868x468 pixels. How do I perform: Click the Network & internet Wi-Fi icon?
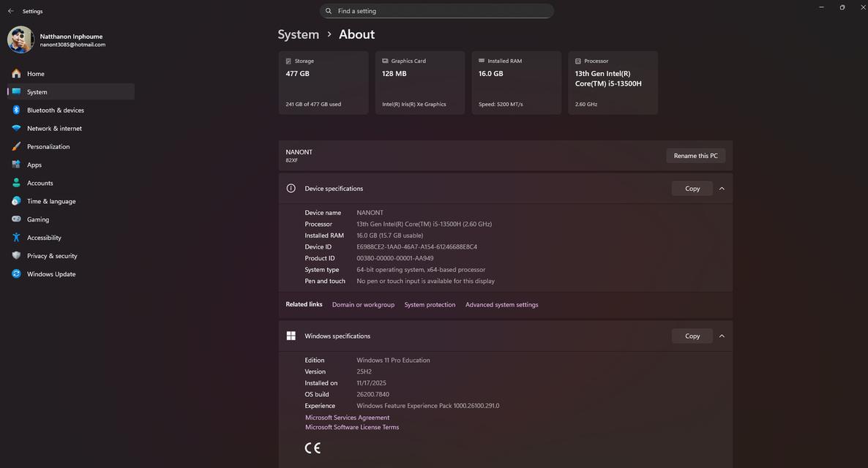pos(16,128)
